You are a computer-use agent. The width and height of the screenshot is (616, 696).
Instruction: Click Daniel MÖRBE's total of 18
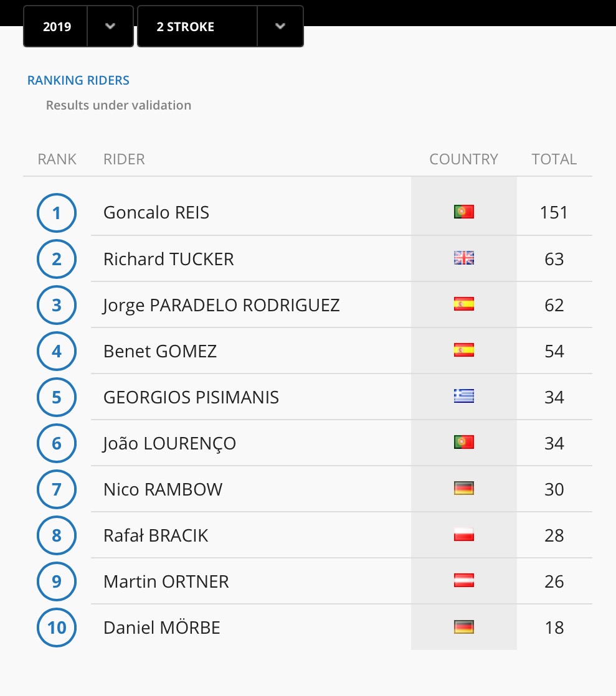coord(554,627)
